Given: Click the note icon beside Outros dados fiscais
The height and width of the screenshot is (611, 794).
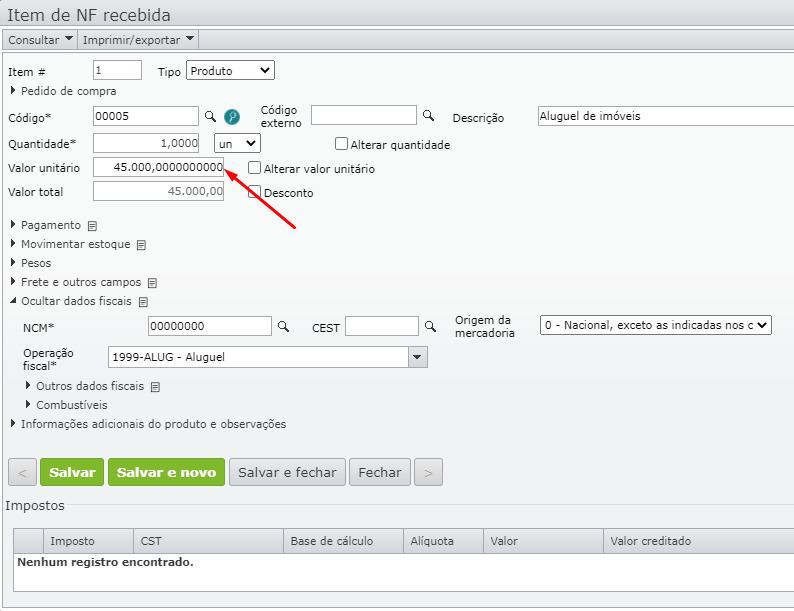Looking at the screenshot, I should 155,387.
